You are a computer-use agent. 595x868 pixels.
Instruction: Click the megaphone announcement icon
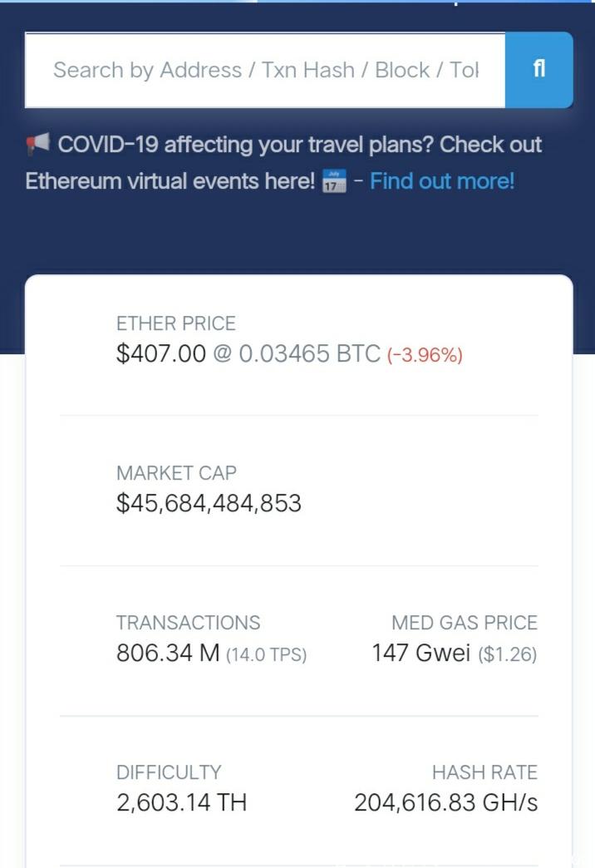38,145
